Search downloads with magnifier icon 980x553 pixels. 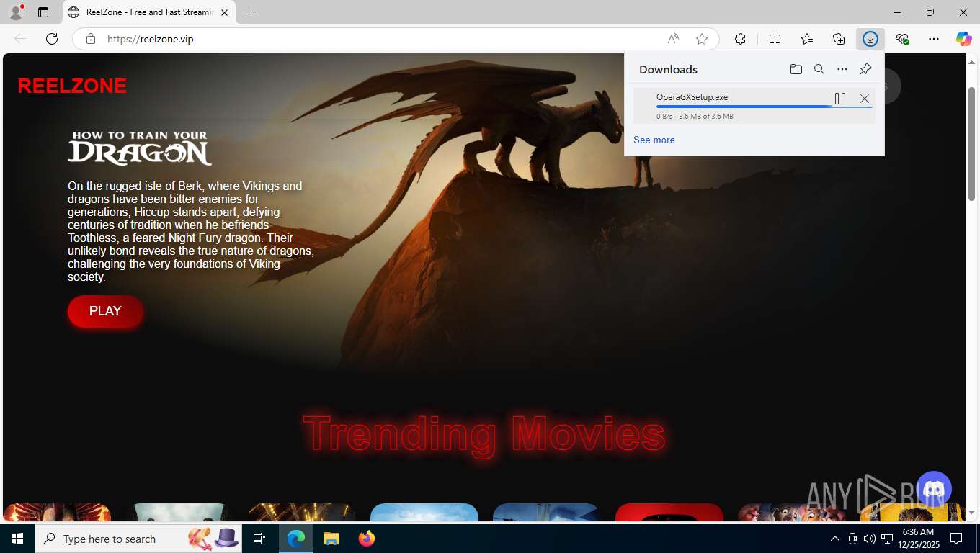pos(819,69)
